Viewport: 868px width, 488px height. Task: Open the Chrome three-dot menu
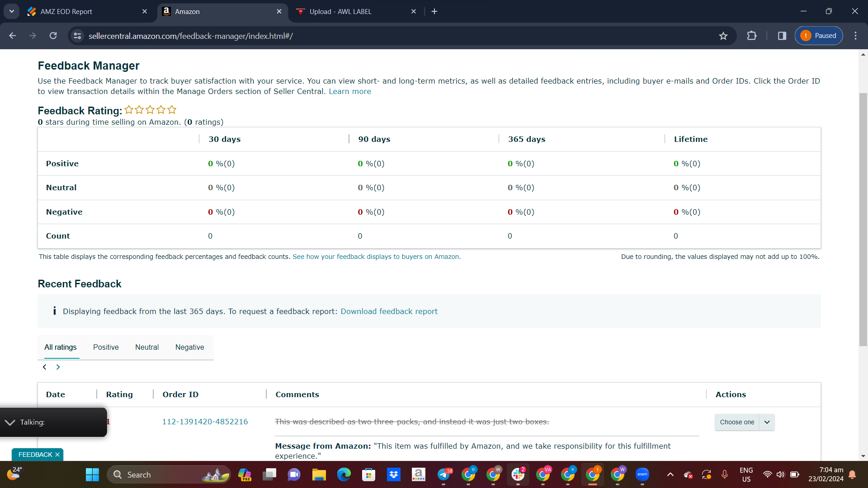[x=855, y=36]
